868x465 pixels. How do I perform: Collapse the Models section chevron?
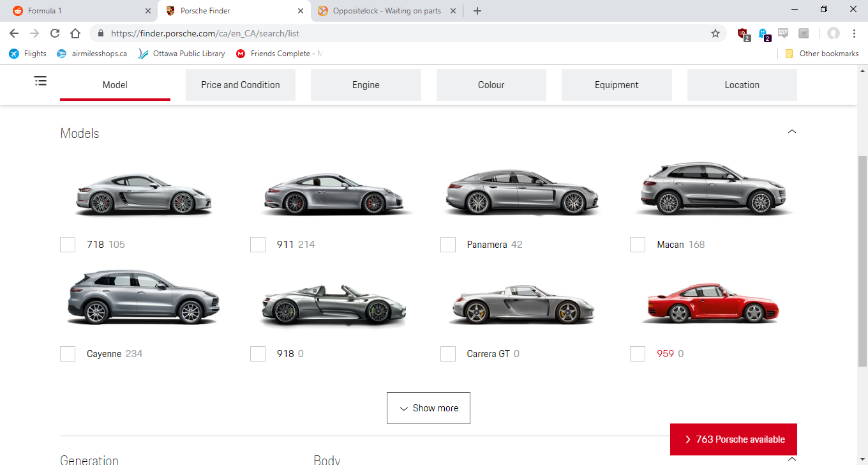click(792, 132)
